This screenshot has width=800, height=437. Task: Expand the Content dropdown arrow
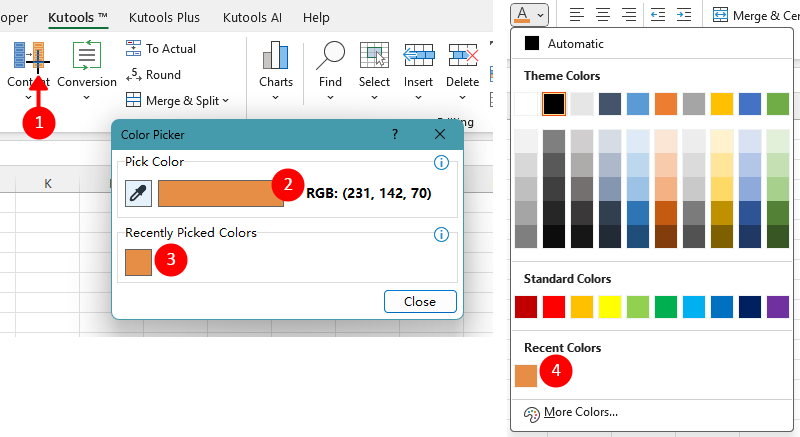point(28,97)
